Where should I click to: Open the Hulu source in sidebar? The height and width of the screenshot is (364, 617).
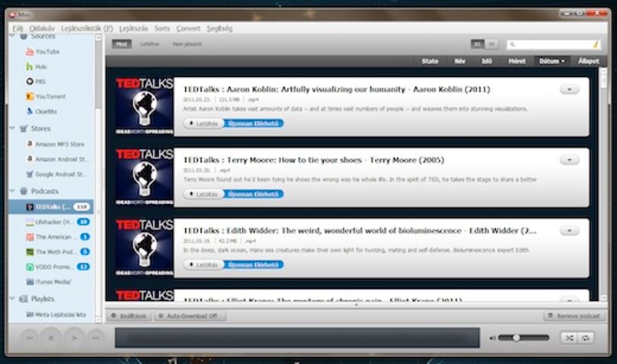(37, 66)
